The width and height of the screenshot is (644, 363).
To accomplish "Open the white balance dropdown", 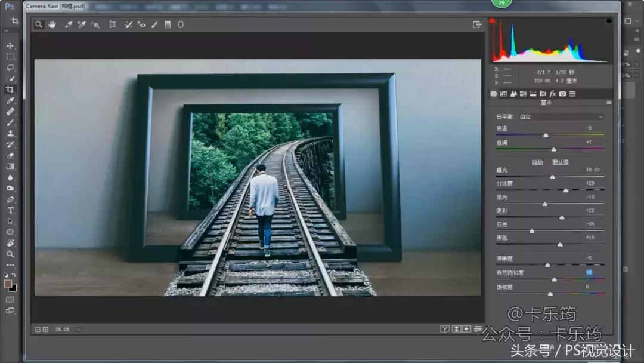I will coord(561,117).
